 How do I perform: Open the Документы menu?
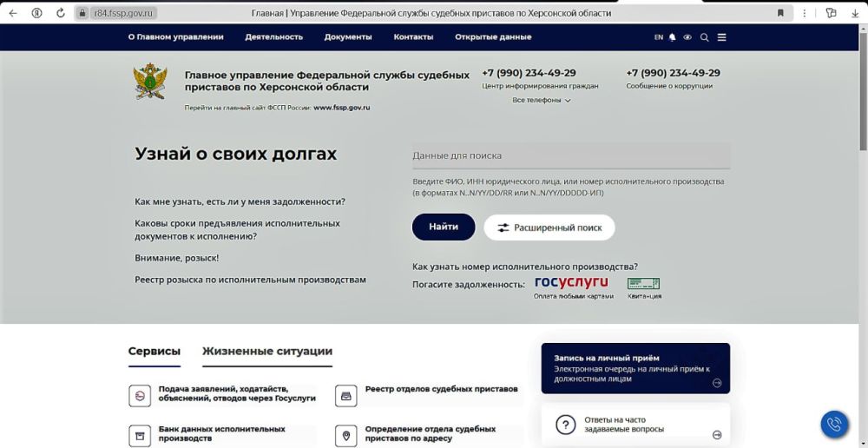[x=348, y=37]
